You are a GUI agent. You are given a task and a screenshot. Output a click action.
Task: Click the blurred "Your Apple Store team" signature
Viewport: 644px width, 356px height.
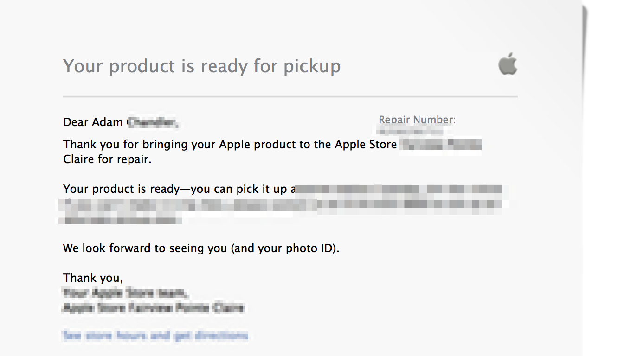(x=125, y=293)
